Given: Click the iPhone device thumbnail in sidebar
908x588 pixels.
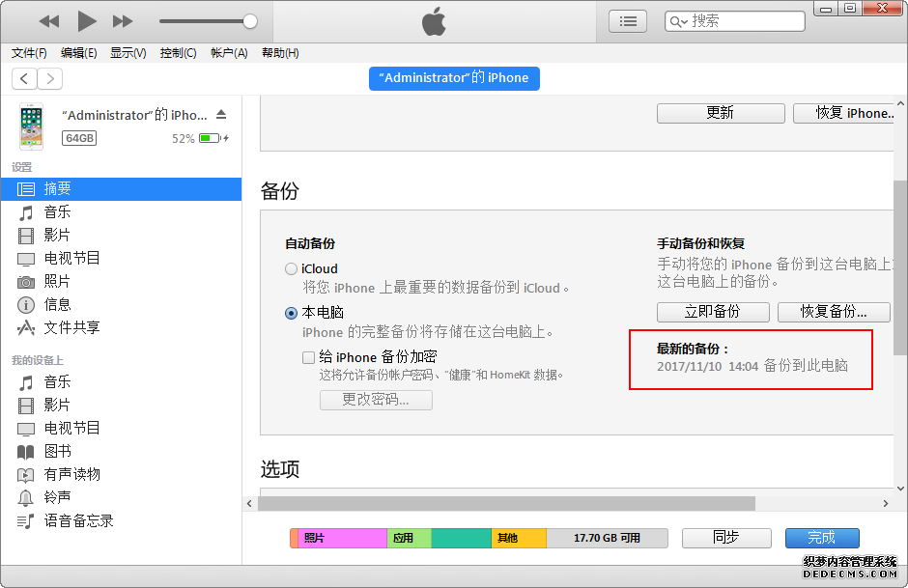Looking at the screenshot, I should click(31, 126).
